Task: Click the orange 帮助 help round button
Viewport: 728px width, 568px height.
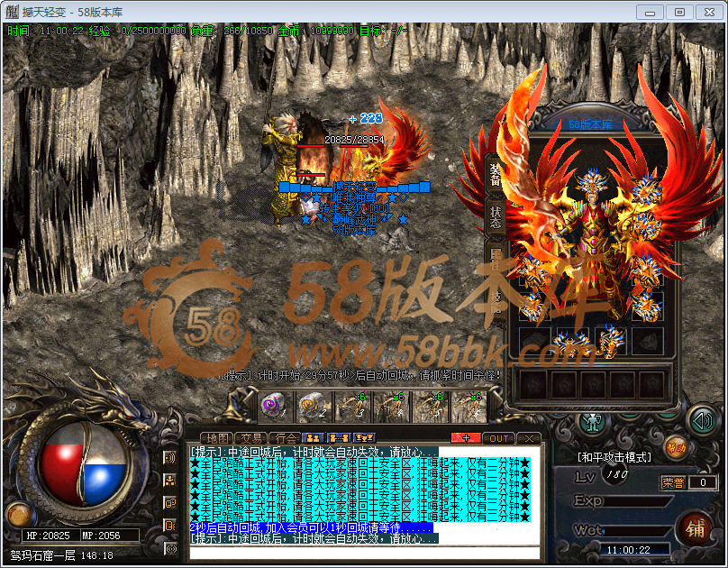Action: tap(676, 448)
